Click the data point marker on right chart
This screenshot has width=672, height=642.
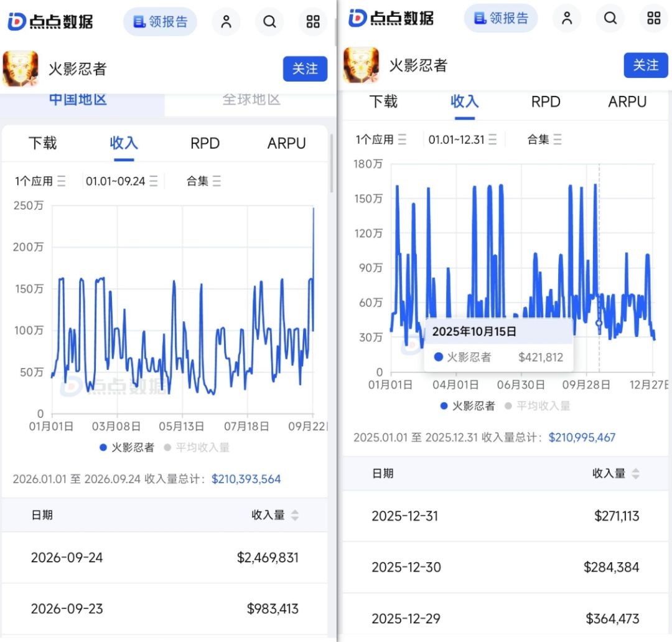click(x=599, y=323)
